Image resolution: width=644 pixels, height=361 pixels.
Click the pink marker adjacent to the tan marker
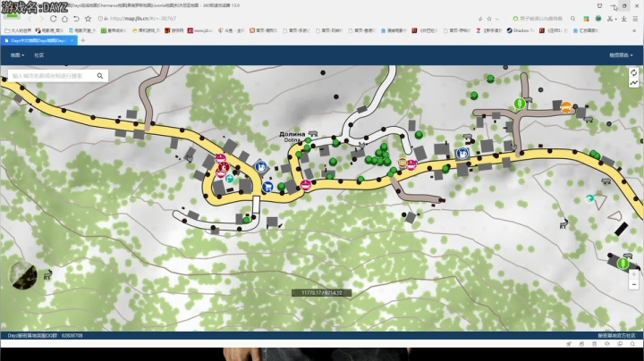(411, 165)
